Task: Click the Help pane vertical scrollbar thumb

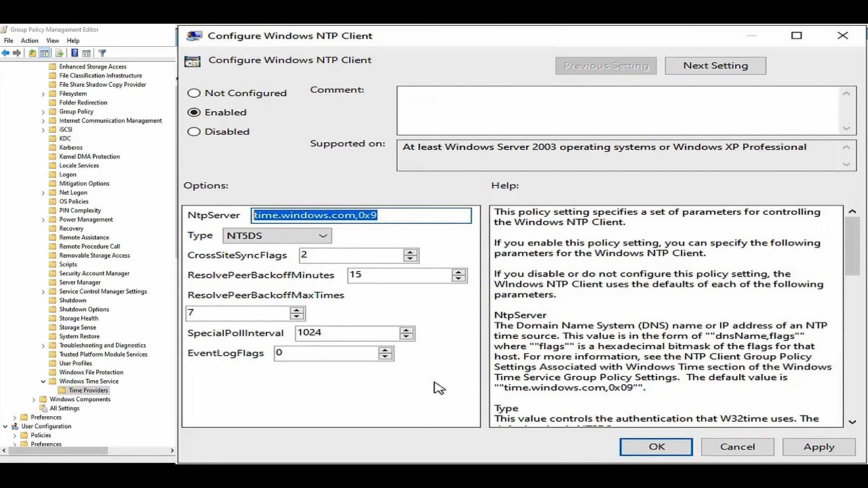Action: (852, 247)
